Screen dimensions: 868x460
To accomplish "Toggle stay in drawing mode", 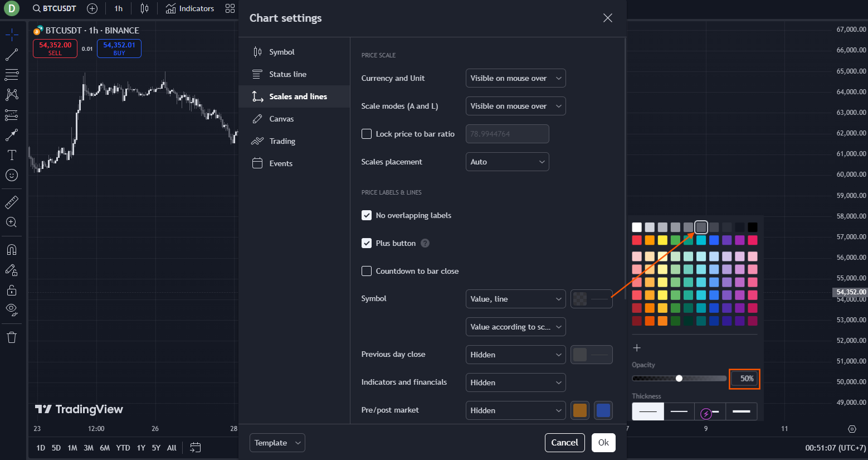I will [x=12, y=270].
